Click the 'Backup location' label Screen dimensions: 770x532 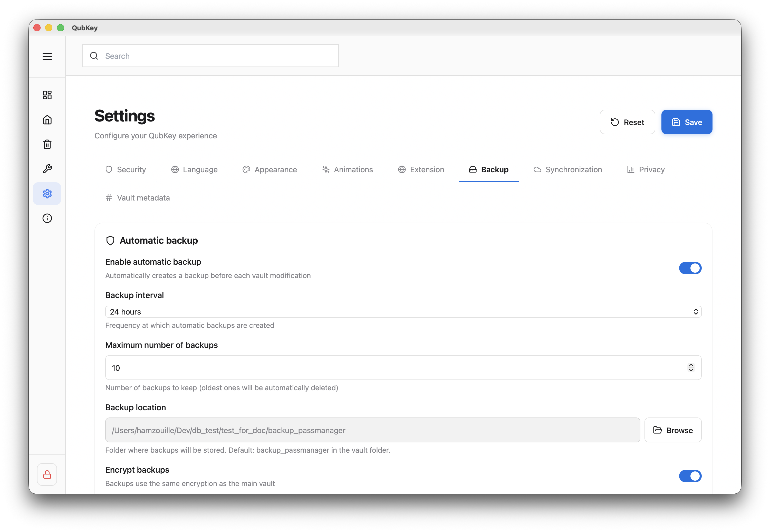pyautogui.click(x=136, y=407)
